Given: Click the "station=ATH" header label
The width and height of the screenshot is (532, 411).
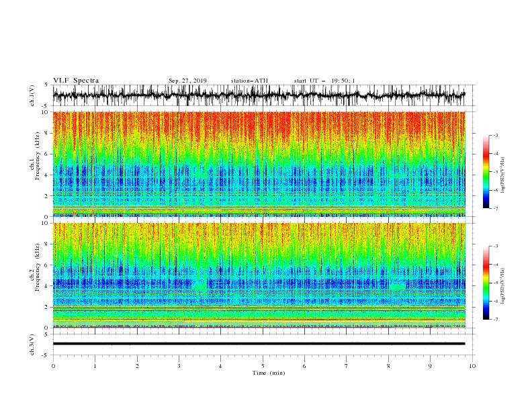Looking at the screenshot, I should [249, 81].
